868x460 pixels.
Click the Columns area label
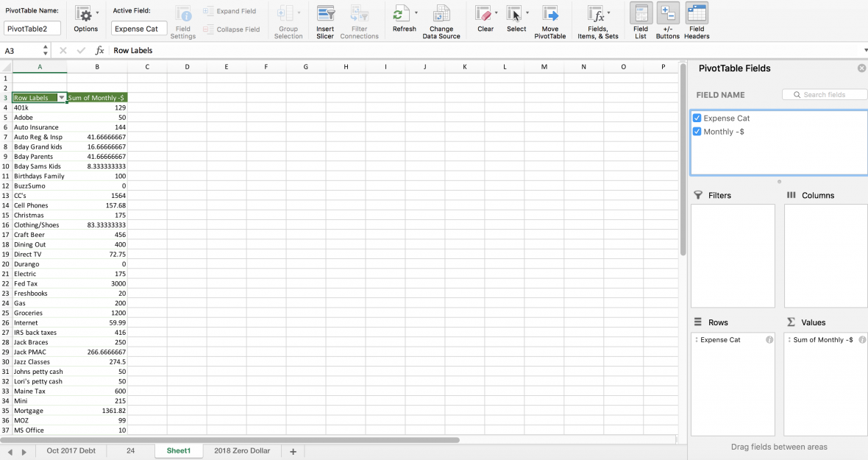coord(818,195)
